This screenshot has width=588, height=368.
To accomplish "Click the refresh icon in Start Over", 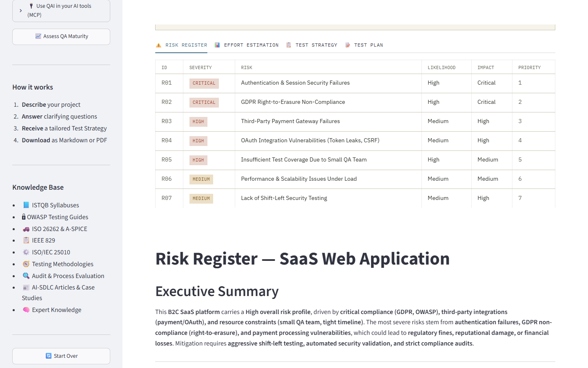I will click(x=49, y=356).
